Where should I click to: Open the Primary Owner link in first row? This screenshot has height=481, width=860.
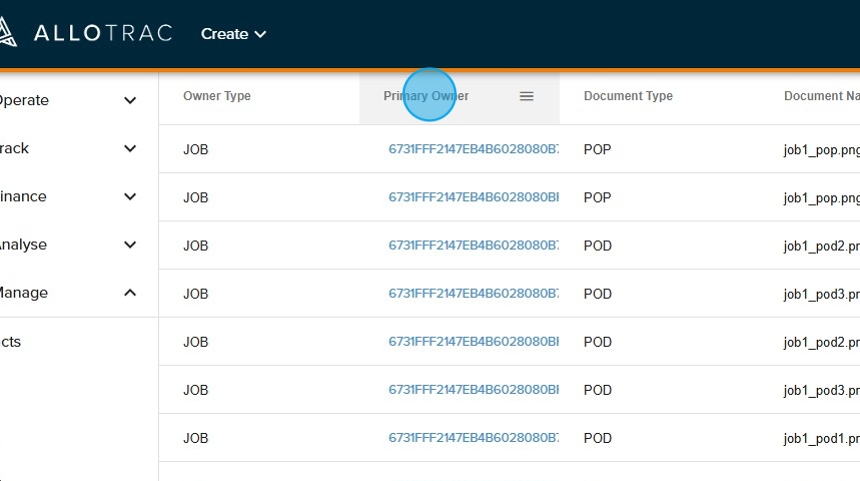473,149
